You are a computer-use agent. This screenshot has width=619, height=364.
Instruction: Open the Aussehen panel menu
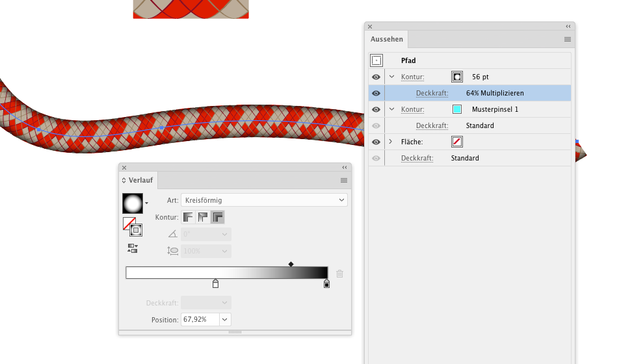[567, 39]
